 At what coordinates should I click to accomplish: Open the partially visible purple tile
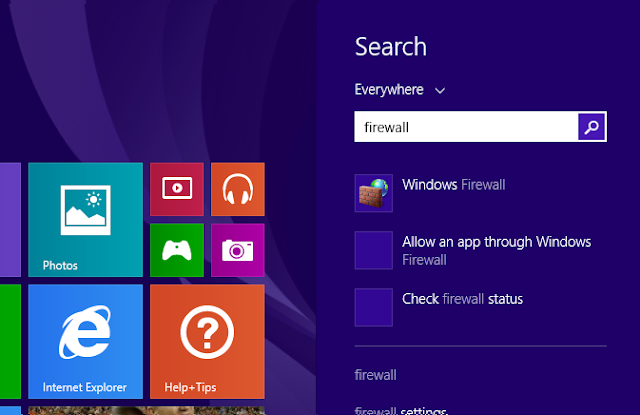tap(10, 220)
